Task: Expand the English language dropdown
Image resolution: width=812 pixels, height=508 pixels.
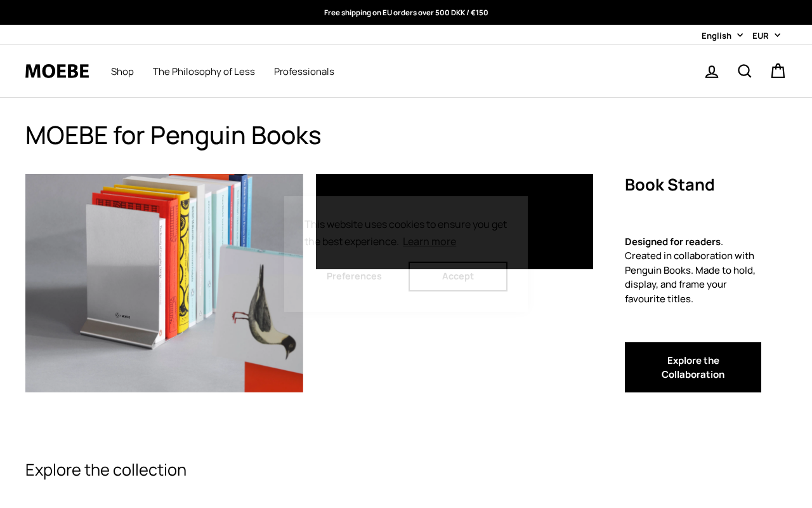Action: 722,36
